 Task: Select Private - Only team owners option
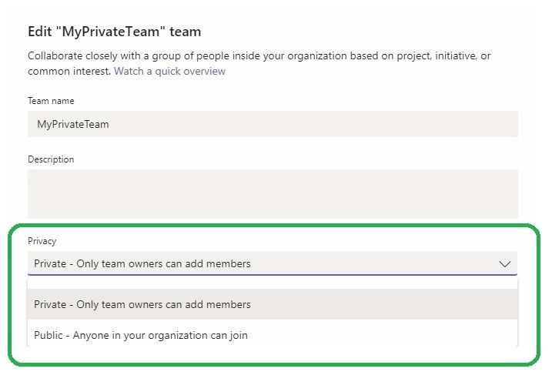pos(273,304)
